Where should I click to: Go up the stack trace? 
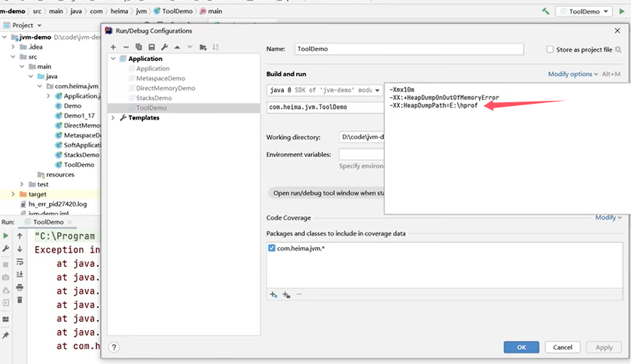pos(20,236)
